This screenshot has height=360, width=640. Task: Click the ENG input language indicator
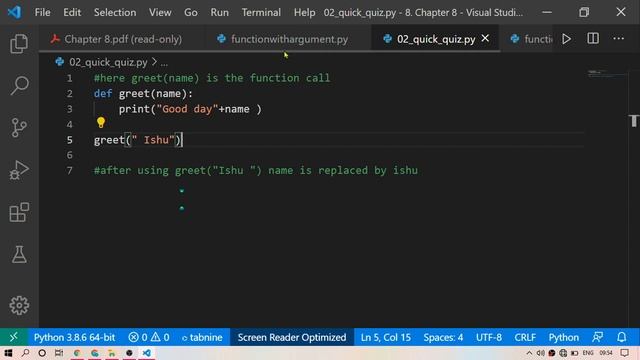tap(588, 353)
